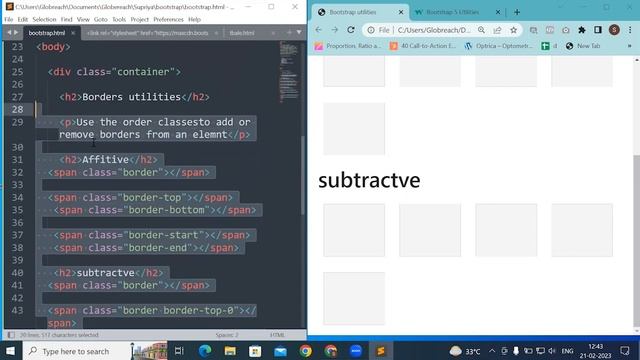Open Task View on the taskbar
Screen dimensions: 640x360
click(179, 351)
